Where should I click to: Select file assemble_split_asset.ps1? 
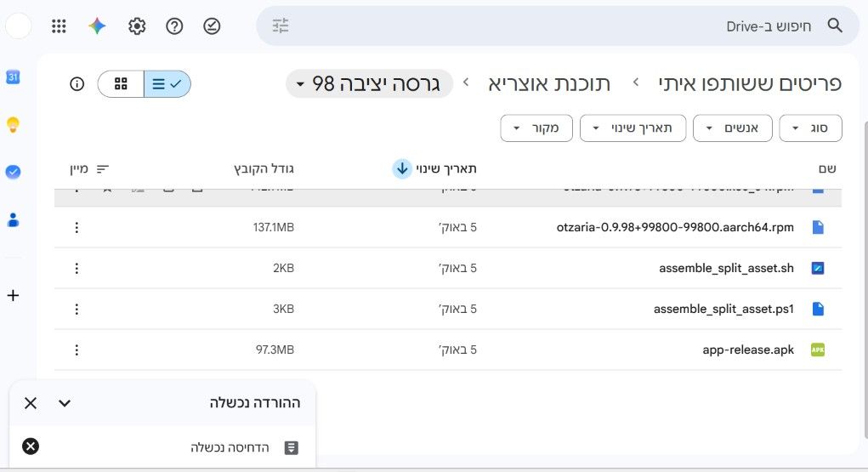pos(723,309)
